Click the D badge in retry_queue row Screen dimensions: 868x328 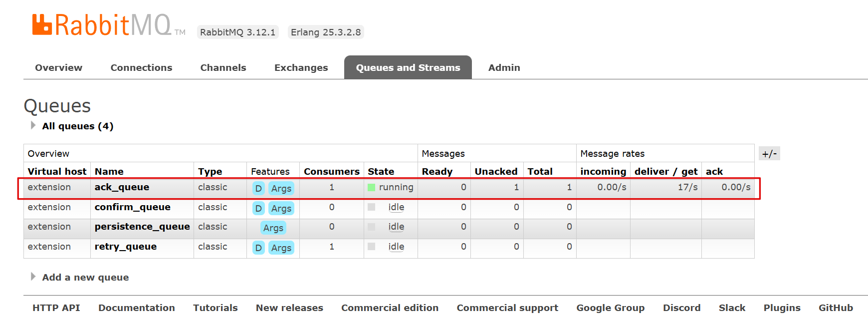pyautogui.click(x=258, y=248)
